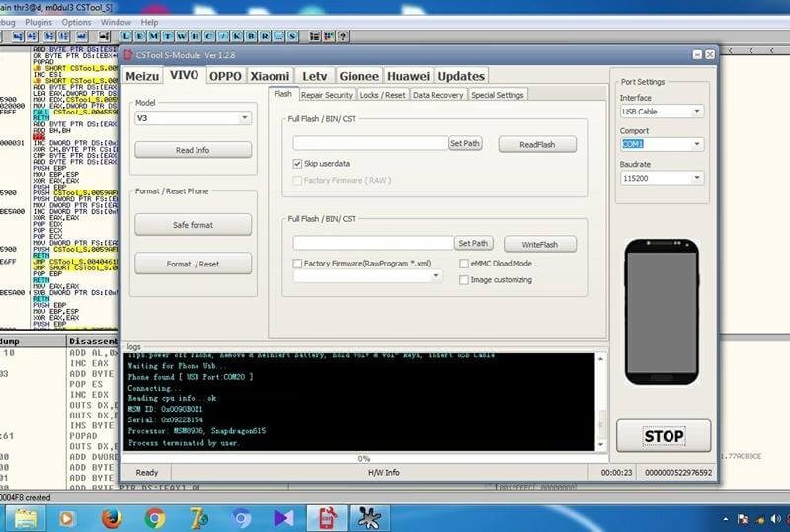The image size is (790, 532).
Task: Open the Special Settings tab
Action: [x=498, y=95]
